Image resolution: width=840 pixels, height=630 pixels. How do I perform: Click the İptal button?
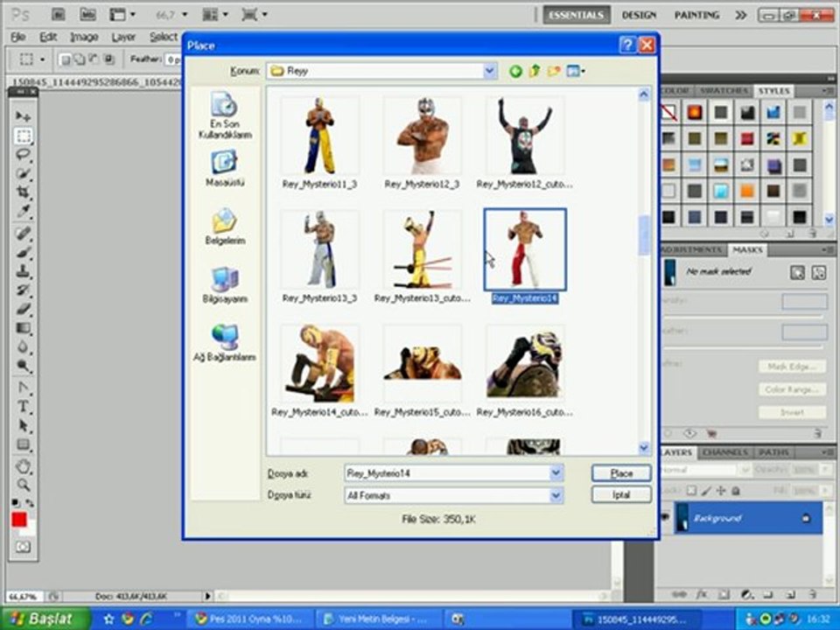point(621,495)
